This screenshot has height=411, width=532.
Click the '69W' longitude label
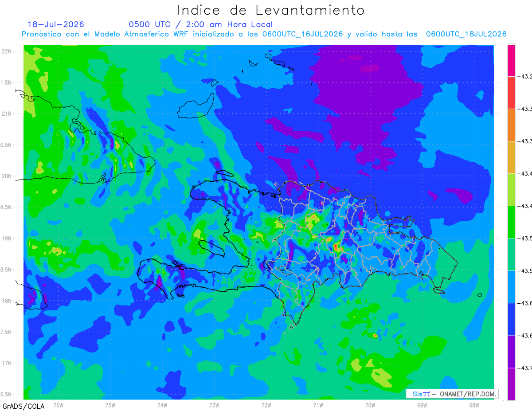coord(422,405)
